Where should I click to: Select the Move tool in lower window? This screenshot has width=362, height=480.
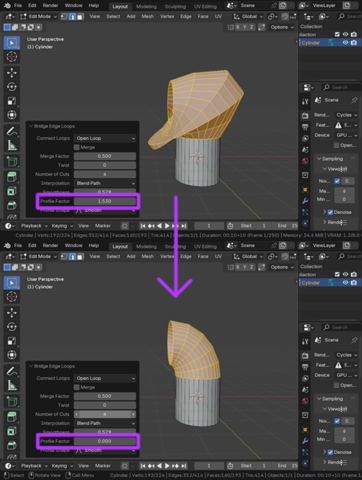click(x=12, y=313)
